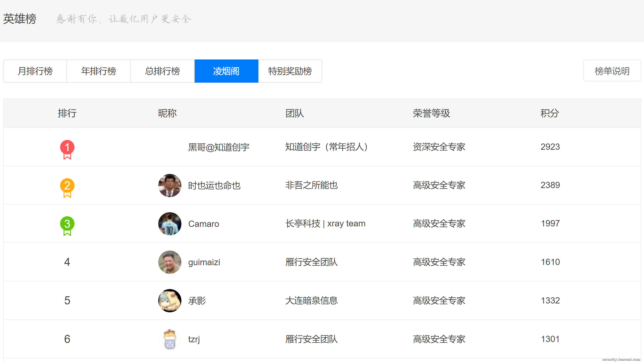This screenshot has width=644, height=362.
Task: Switch to the 月排行榜 tab
Action: coord(35,71)
